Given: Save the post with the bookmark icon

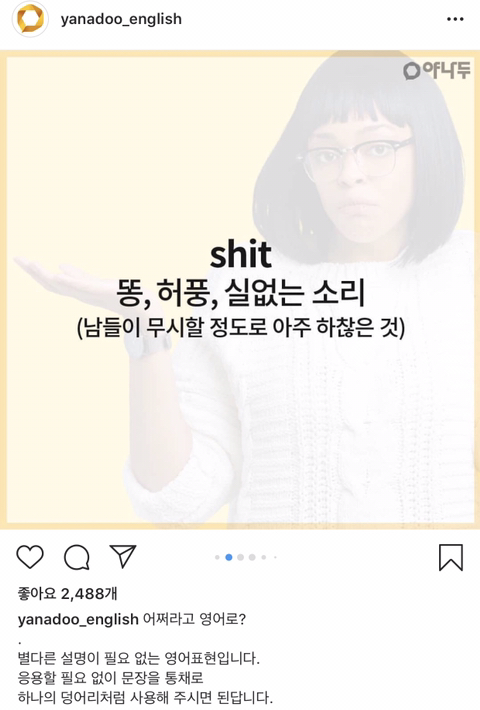Looking at the screenshot, I should [x=451, y=557].
